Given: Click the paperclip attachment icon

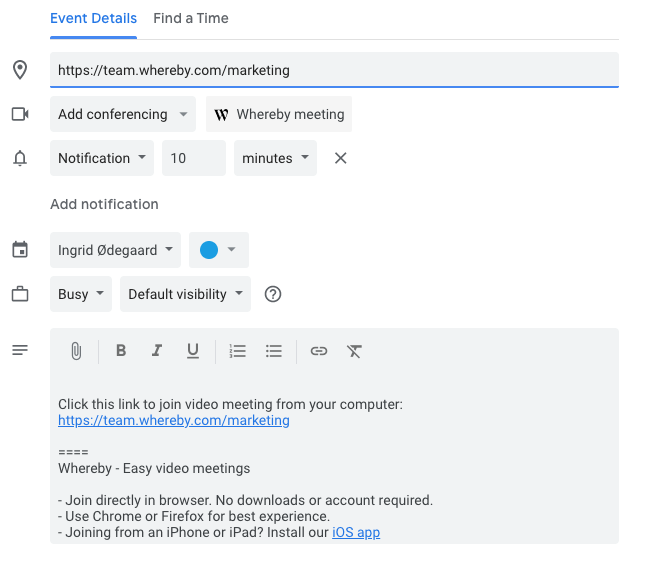Looking at the screenshot, I should click(76, 351).
